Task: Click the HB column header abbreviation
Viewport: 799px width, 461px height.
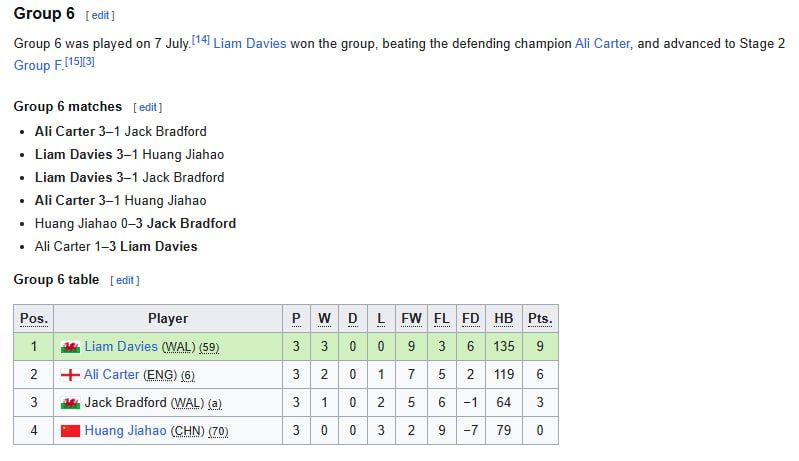Action: tap(503, 319)
